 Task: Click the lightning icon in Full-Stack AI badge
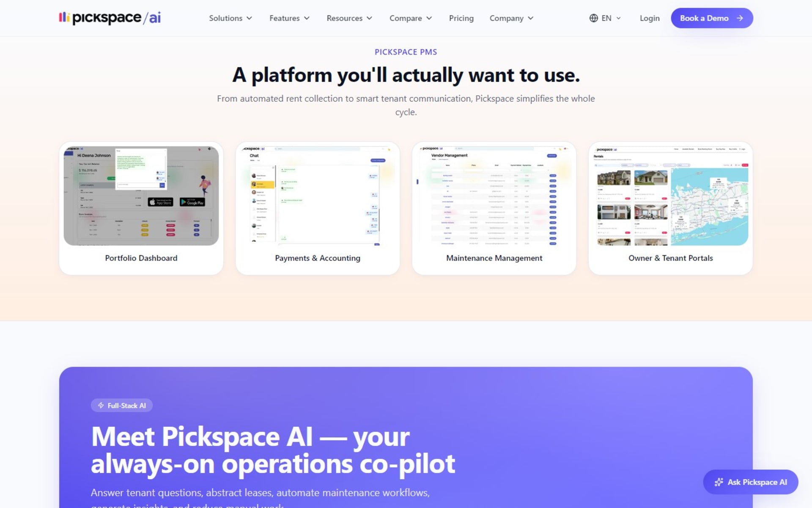coord(101,406)
